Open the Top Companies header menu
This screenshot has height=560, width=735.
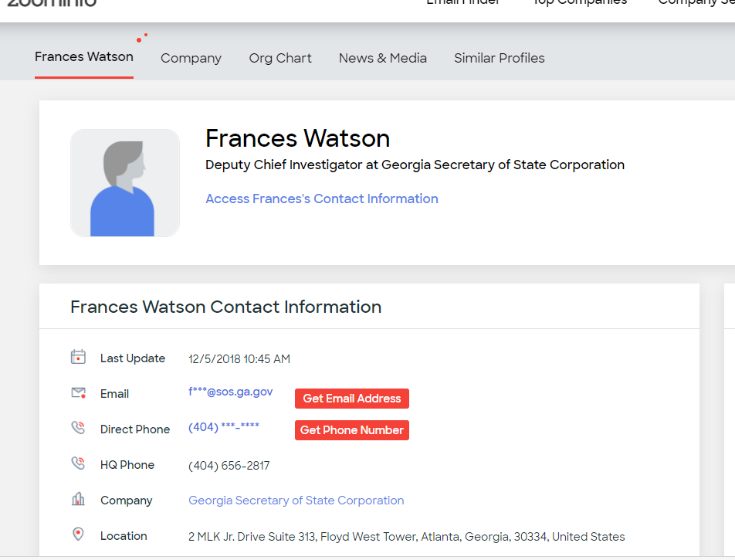581,2
